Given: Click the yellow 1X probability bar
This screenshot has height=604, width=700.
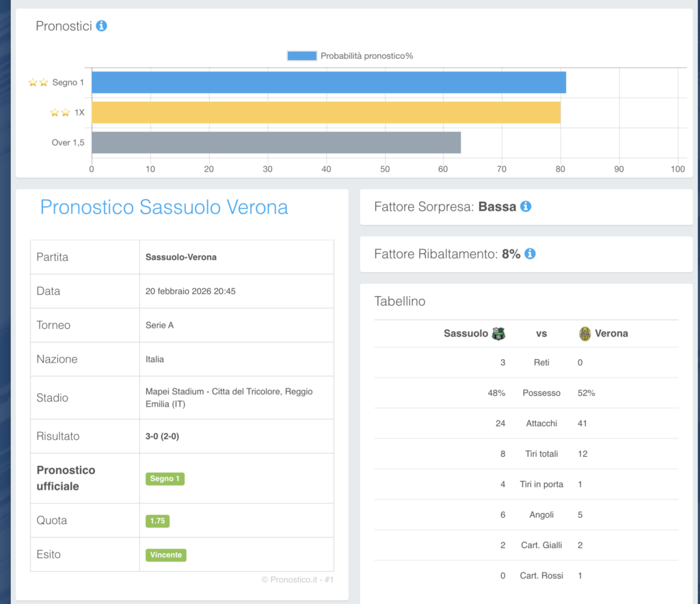Looking at the screenshot, I should [x=325, y=113].
